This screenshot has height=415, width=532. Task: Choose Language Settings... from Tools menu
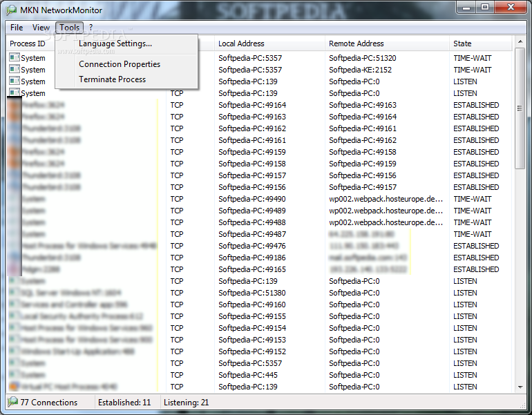point(115,44)
